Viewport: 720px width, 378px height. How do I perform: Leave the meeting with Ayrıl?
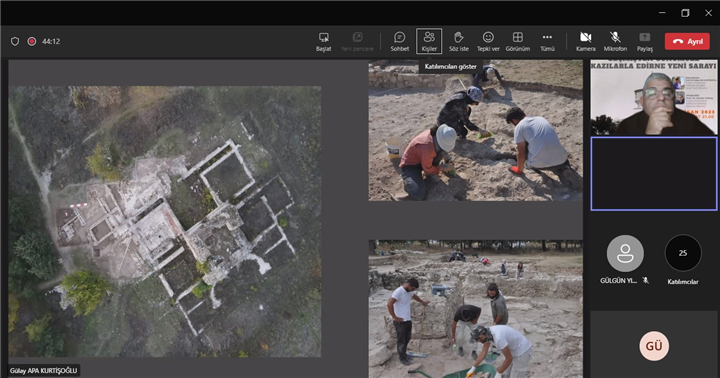tap(687, 41)
